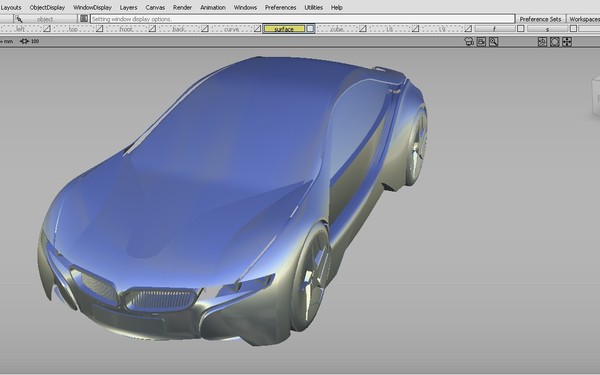Select the f layer button
The image size is (600, 375).
pyautogui.click(x=494, y=29)
